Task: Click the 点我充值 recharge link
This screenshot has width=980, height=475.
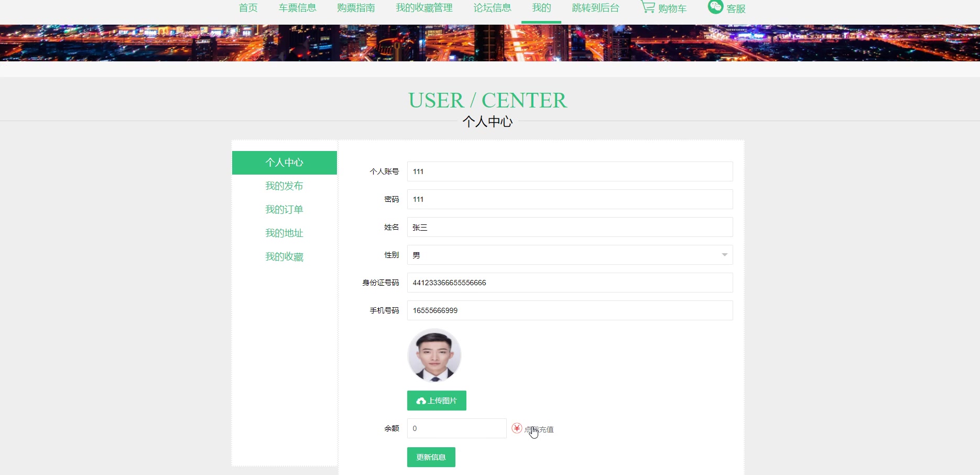Action: point(539,429)
